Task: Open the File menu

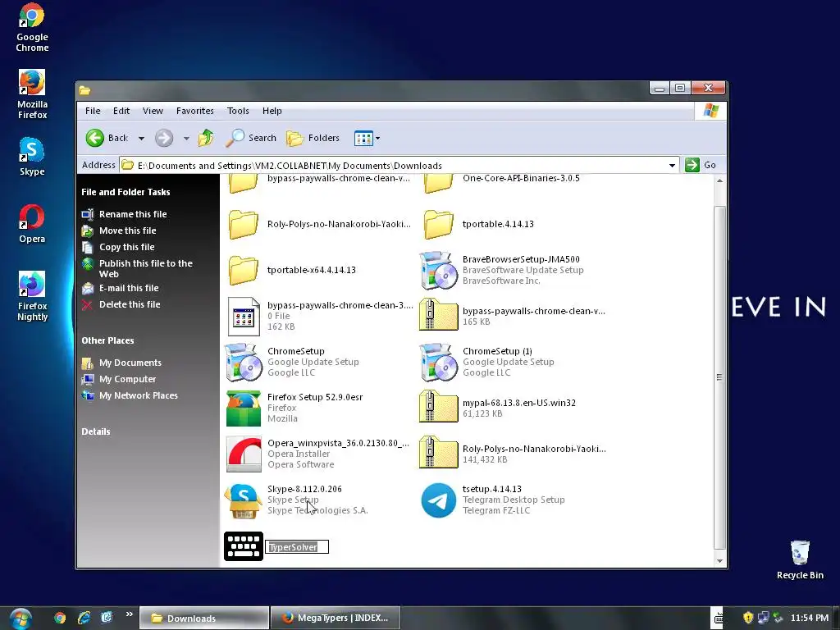Action: [93, 111]
